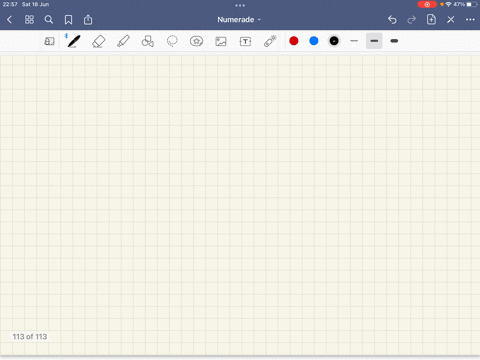This screenshot has height=360, width=480.
Task: Choose the black pen color
Action: pyautogui.click(x=334, y=41)
